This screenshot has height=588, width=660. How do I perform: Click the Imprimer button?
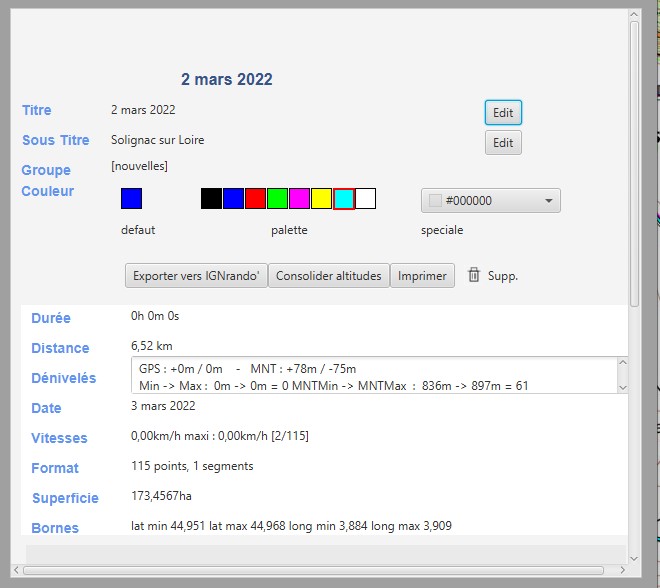[422, 276]
